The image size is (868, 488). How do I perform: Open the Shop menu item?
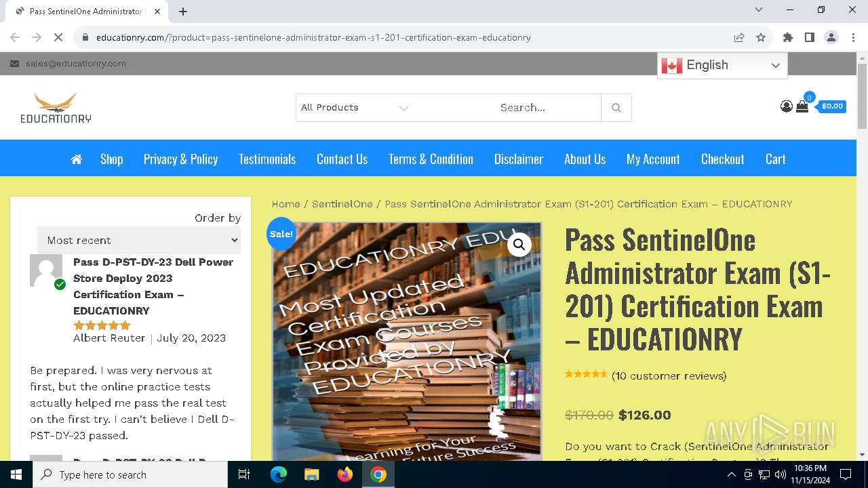click(112, 159)
